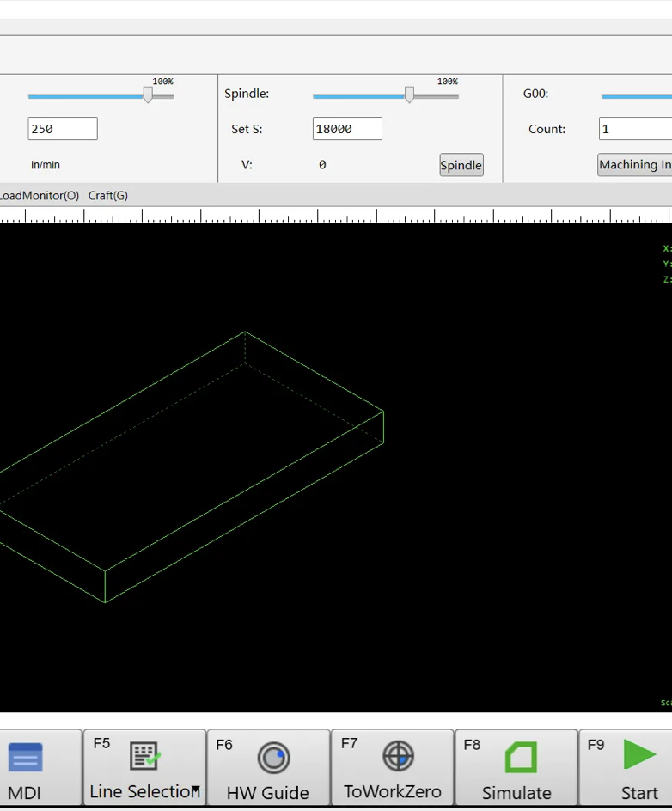Click the green wireframe box in viewport
Image resolution: width=672 pixels, height=811 pixels.
coord(244,332)
